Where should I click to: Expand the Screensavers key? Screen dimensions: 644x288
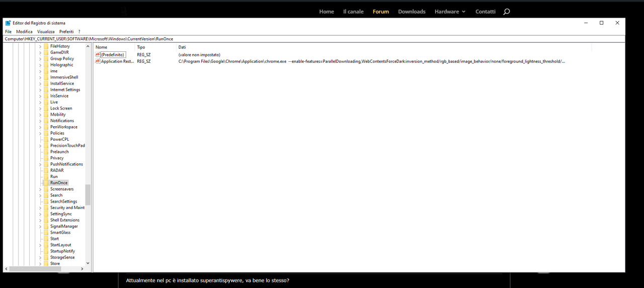[x=40, y=189]
